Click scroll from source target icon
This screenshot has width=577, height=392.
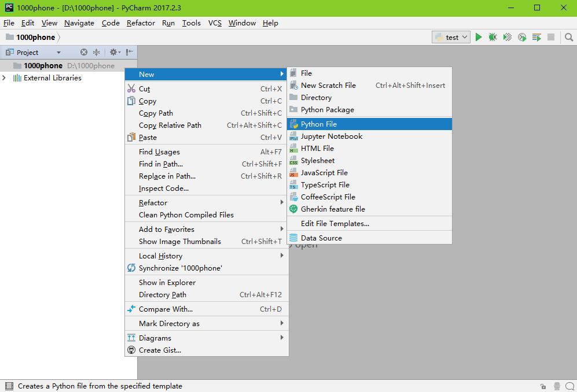(x=84, y=52)
